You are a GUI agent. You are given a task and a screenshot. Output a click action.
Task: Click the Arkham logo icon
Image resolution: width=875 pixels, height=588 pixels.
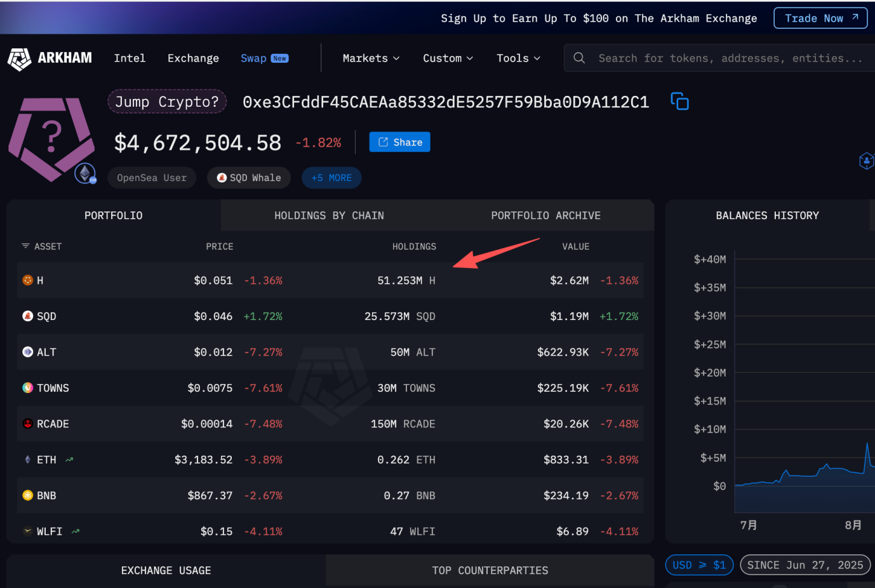[x=19, y=59]
